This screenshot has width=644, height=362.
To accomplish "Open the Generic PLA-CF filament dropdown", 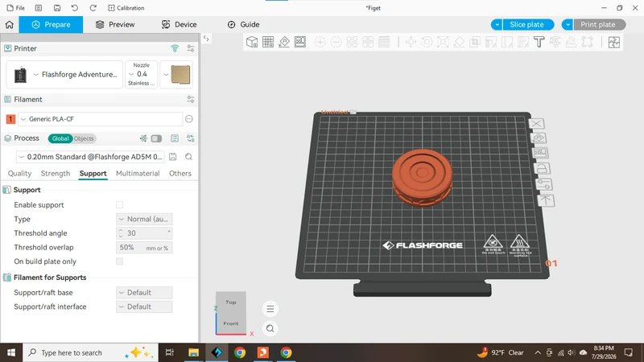I will coord(100,119).
